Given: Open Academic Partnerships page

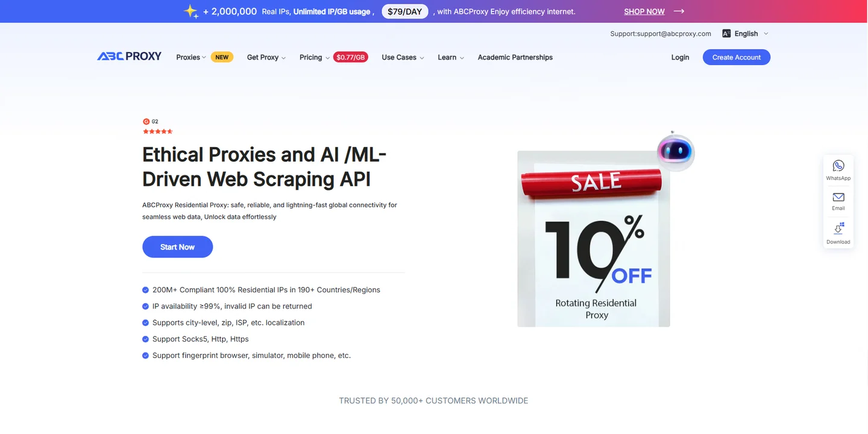Looking at the screenshot, I should pos(515,57).
